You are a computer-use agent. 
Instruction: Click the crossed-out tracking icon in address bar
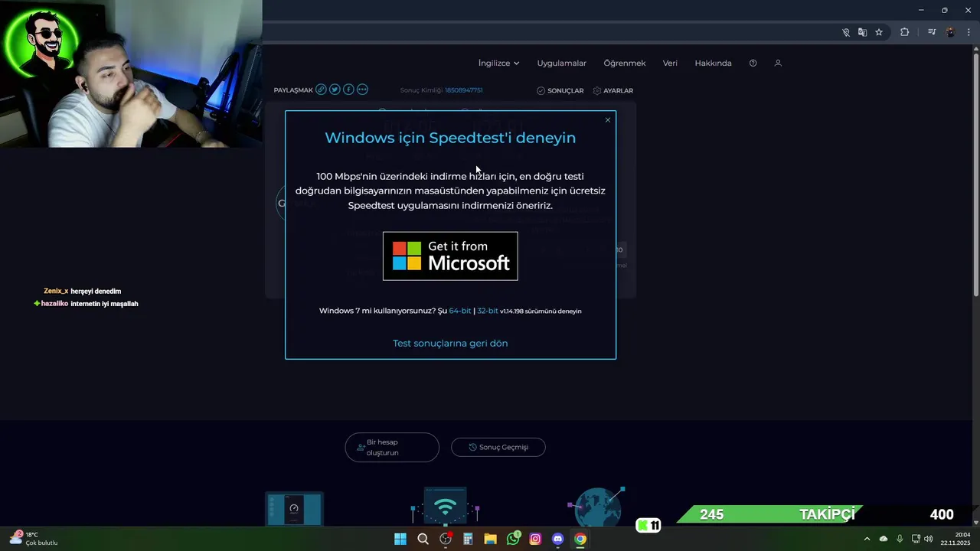pos(846,32)
